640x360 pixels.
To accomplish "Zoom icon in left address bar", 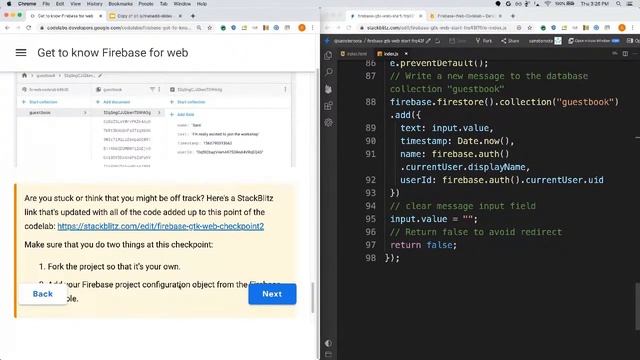I will [x=199, y=28].
